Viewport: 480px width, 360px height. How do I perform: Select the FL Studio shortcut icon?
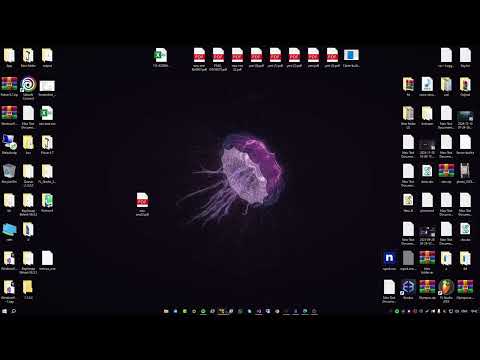446,288
